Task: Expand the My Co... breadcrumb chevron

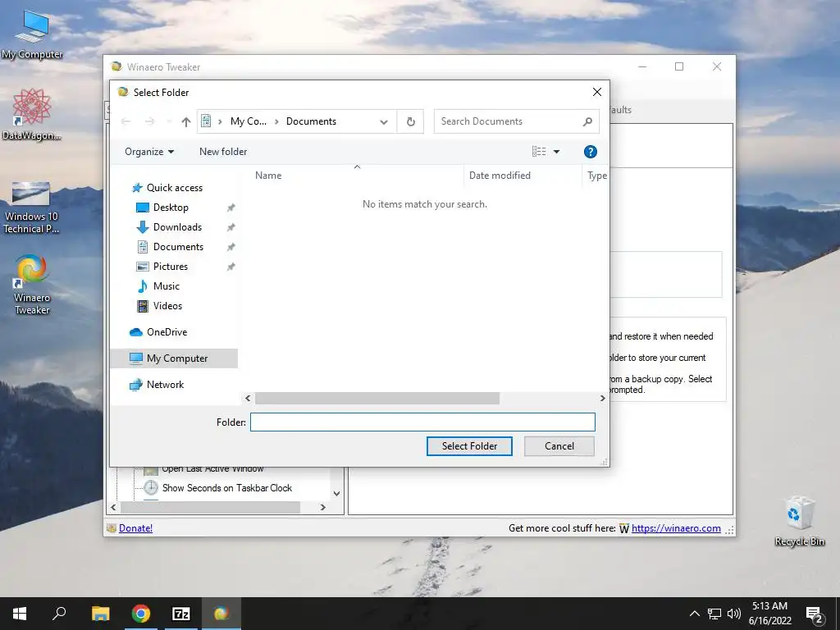Action: pyautogui.click(x=276, y=121)
